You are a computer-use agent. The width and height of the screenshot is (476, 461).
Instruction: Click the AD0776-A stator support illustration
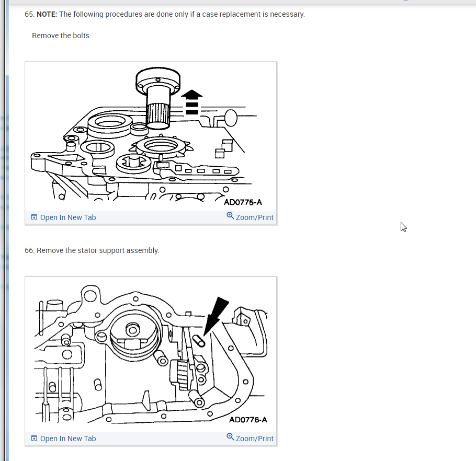pyautogui.click(x=151, y=354)
